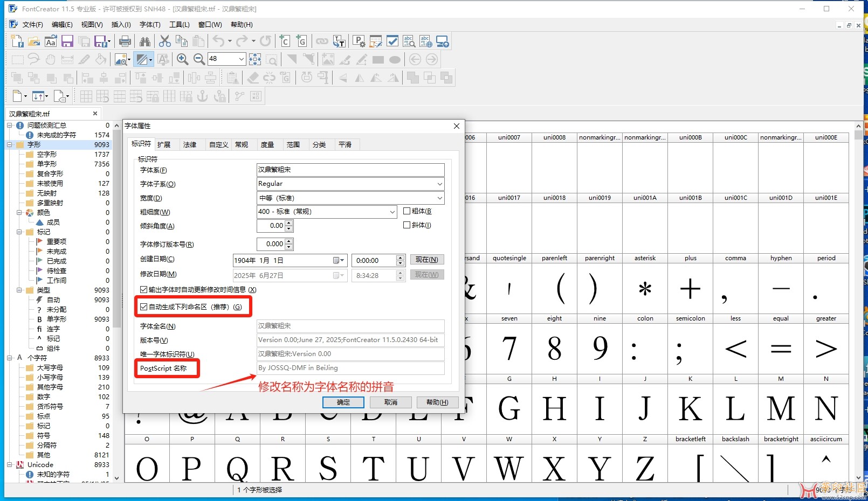Click the 帮助(H) dialog button
This screenshot has height=501, width=868.
click(437, 402)
